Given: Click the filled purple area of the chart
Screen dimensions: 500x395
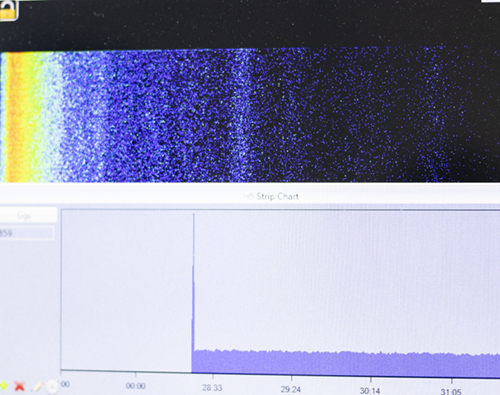Looking at the screenshot, I should click(x=345, y=363).
